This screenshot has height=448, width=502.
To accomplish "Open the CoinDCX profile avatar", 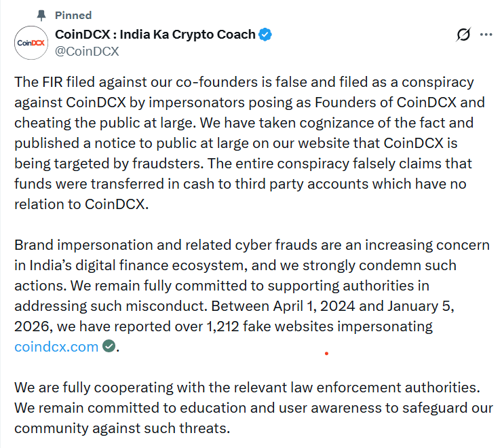I will click(x=32, y=42).
